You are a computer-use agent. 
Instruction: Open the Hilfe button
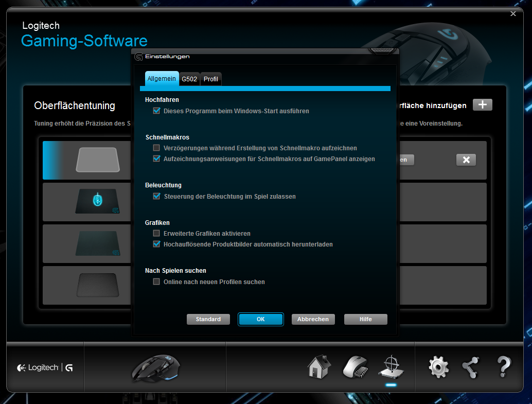366,319
